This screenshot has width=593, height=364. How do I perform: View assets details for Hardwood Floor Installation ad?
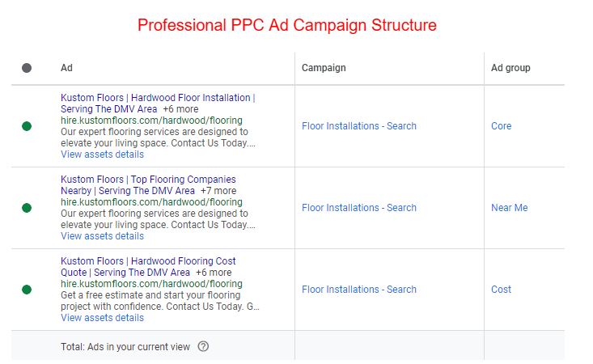point(102,154)
